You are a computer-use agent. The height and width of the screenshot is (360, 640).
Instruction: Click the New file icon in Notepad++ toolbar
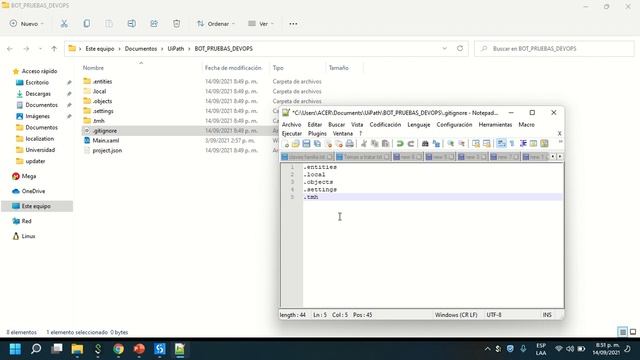point(285,144)
